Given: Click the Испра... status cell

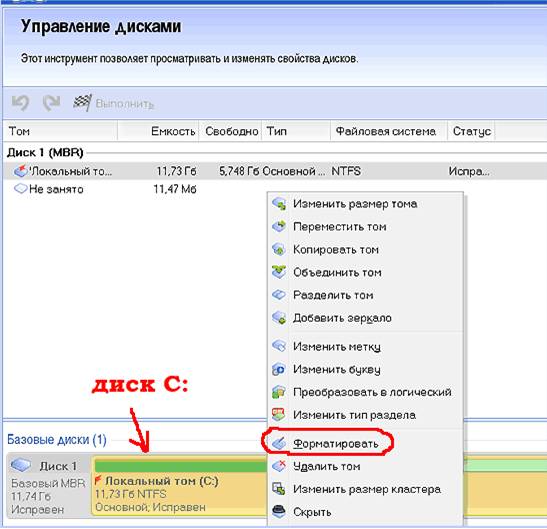Looking at the screenshot, I should coord(469,171).
